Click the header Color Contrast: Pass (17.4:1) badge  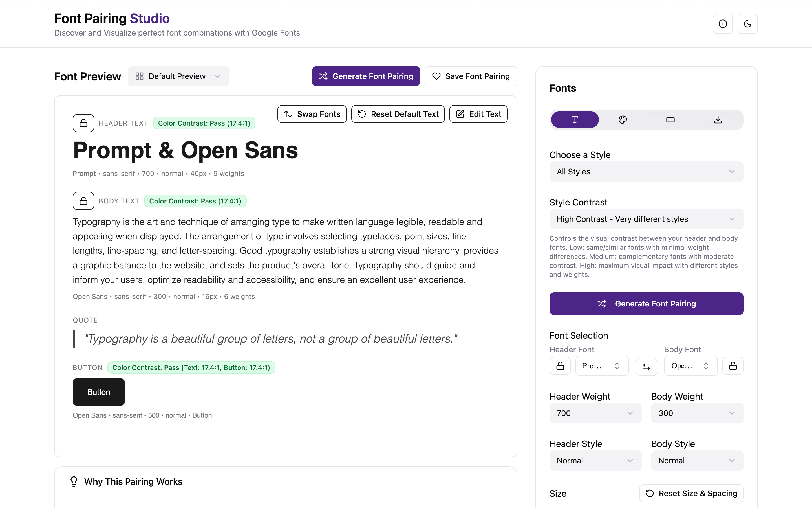pyautogui.click(x=204, y=123)
